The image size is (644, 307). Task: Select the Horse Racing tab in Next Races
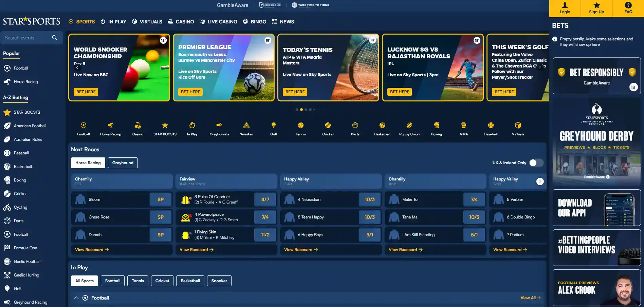point(88,163)
